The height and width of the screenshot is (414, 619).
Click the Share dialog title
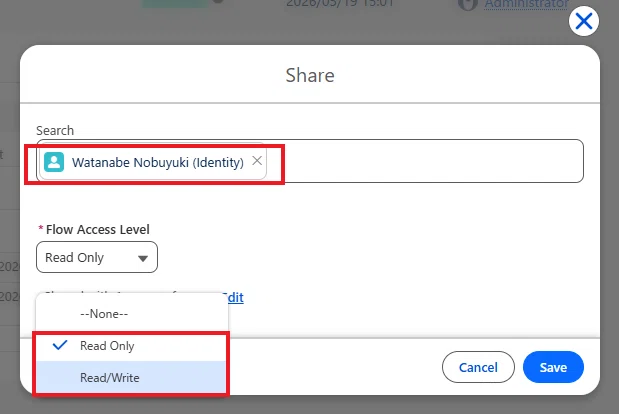tap(310, 75)
